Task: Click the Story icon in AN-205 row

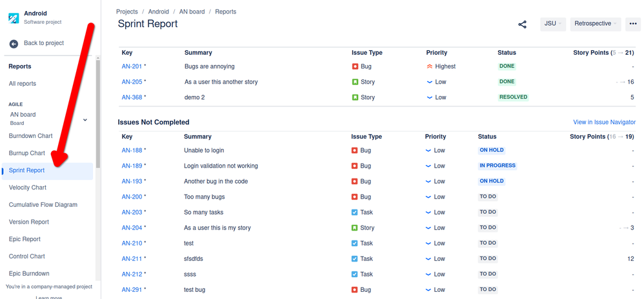Action: point(355,82)
